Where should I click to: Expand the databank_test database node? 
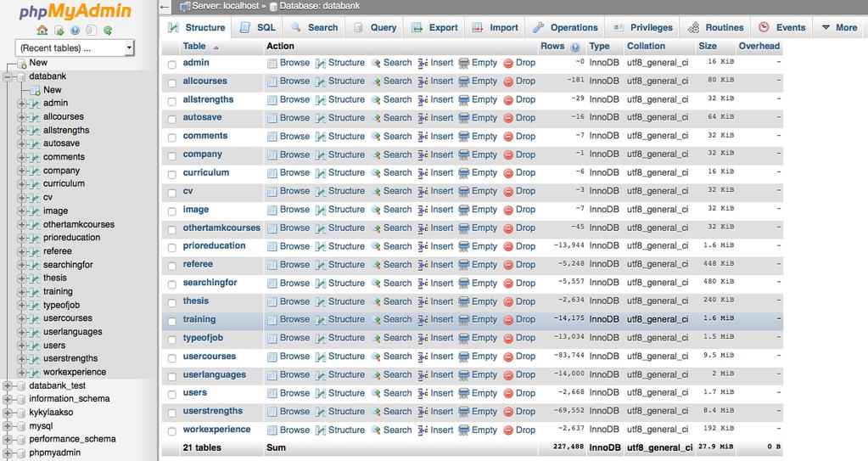(8, 386)
